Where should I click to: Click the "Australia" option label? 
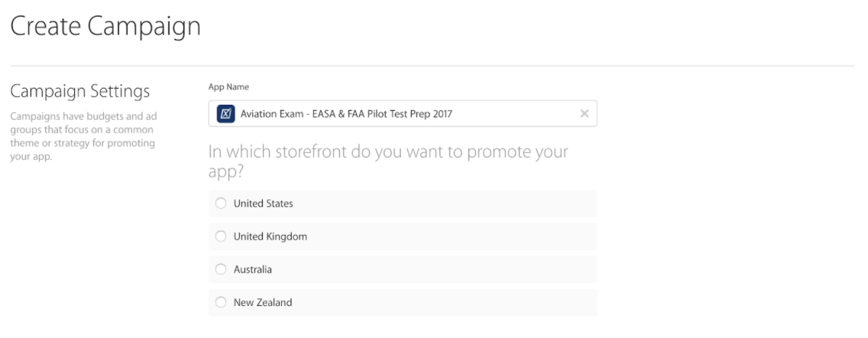click(x=252, y=269)
